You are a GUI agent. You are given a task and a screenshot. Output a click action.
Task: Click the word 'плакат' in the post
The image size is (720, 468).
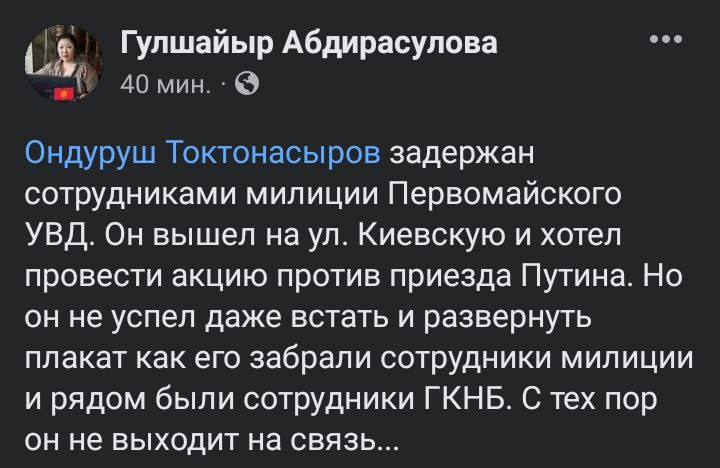(74, 358)
